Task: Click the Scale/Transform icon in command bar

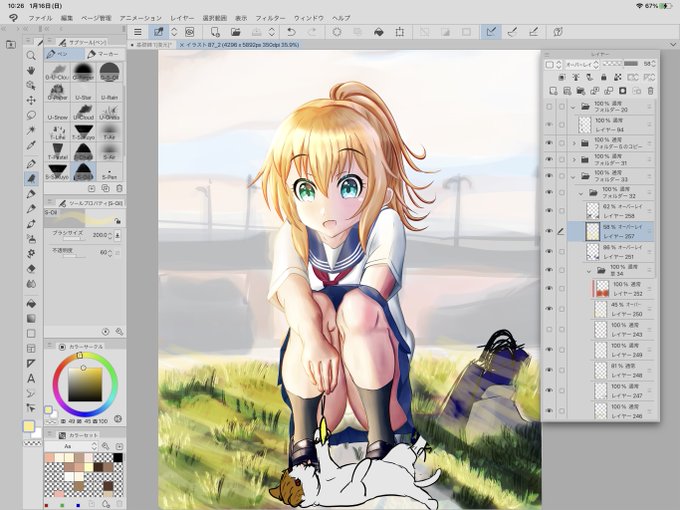Action: 400,32
